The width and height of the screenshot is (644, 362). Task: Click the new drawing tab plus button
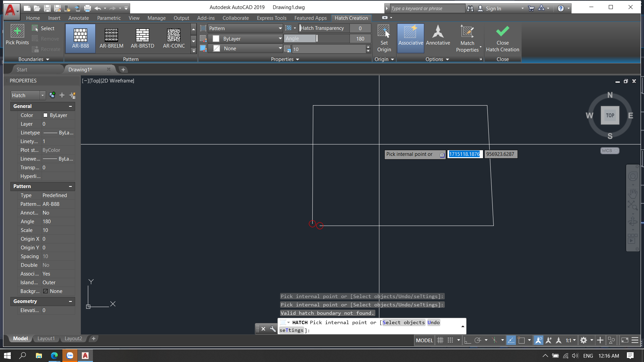(123, 70)
